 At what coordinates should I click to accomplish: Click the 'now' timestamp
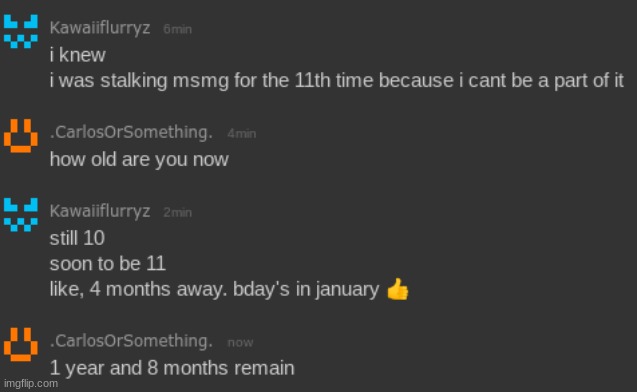(240, 342)
